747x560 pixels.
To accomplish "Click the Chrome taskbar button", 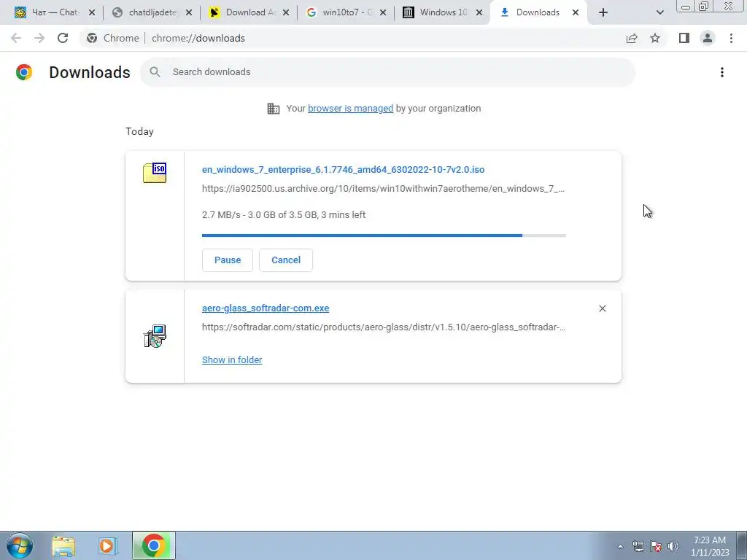I will tap(153, 545).
